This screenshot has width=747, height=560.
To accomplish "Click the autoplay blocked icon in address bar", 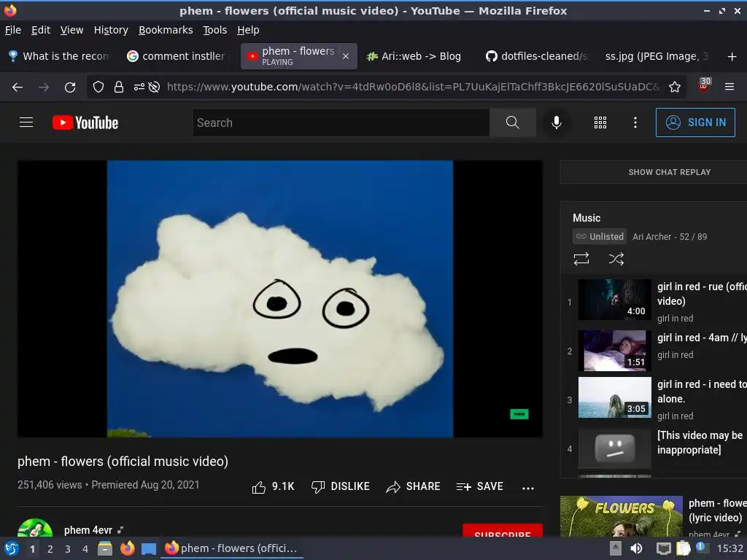I will (x=154, y=87).
